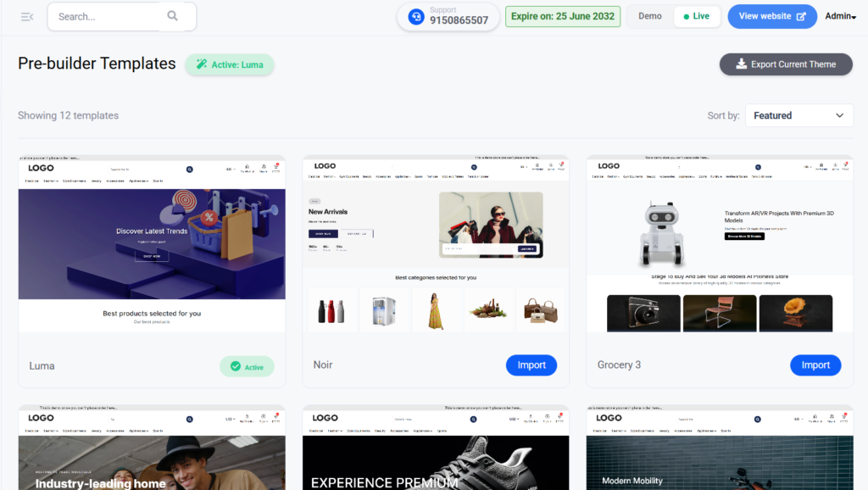The width and height of the screenshot is (868, 490).
Task: Switch to Demo mode
Action: click(x=650, y=16)
